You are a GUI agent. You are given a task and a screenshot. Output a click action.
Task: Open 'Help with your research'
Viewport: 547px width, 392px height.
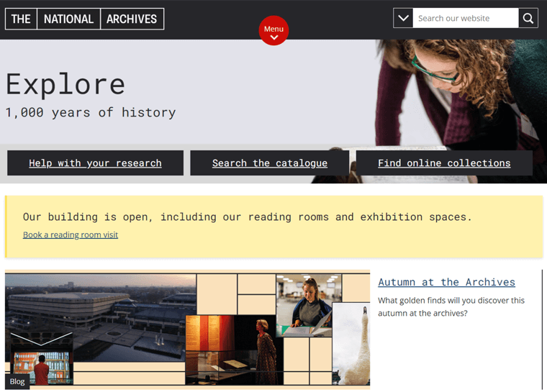pos(95,163)
